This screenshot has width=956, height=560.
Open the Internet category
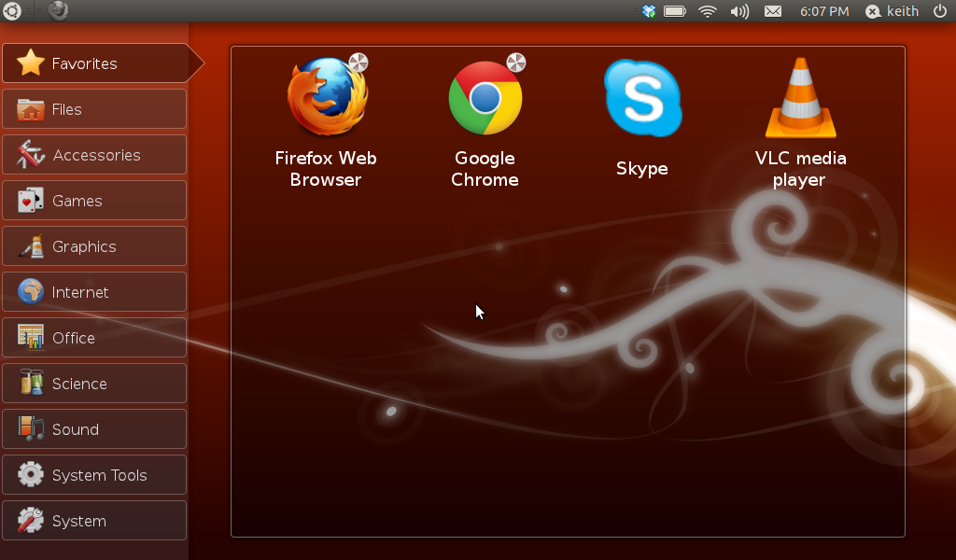pos(93,291)
